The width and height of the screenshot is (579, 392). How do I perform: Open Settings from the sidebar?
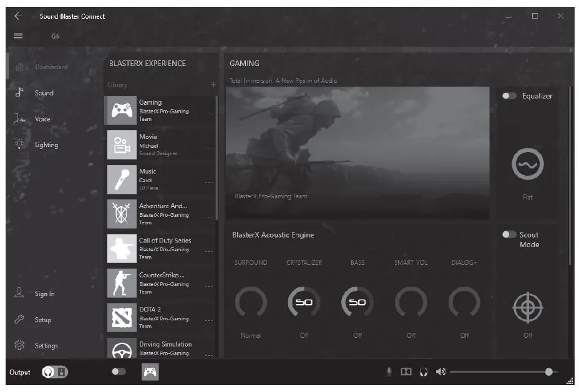tap(47, 345)
